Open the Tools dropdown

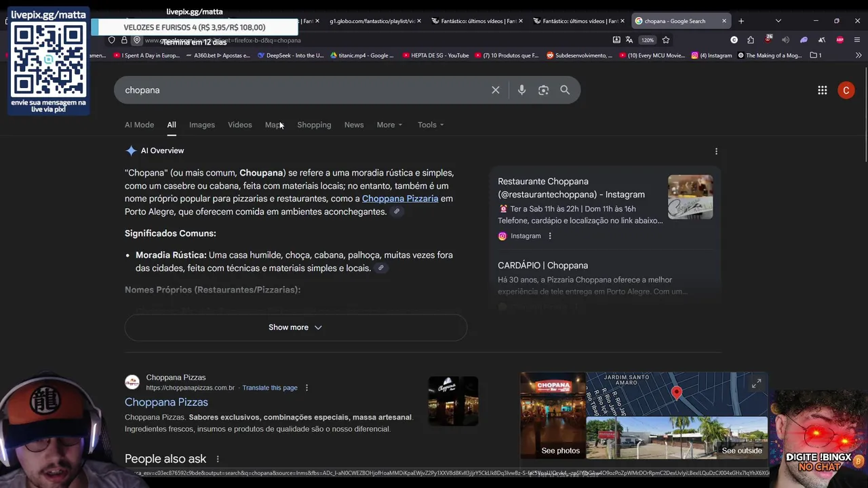tap(431, 125)
